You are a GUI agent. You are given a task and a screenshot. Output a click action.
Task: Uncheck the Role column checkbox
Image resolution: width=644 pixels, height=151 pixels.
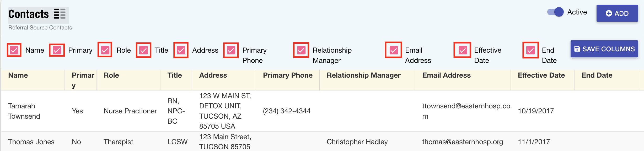(x=105, y=50)
